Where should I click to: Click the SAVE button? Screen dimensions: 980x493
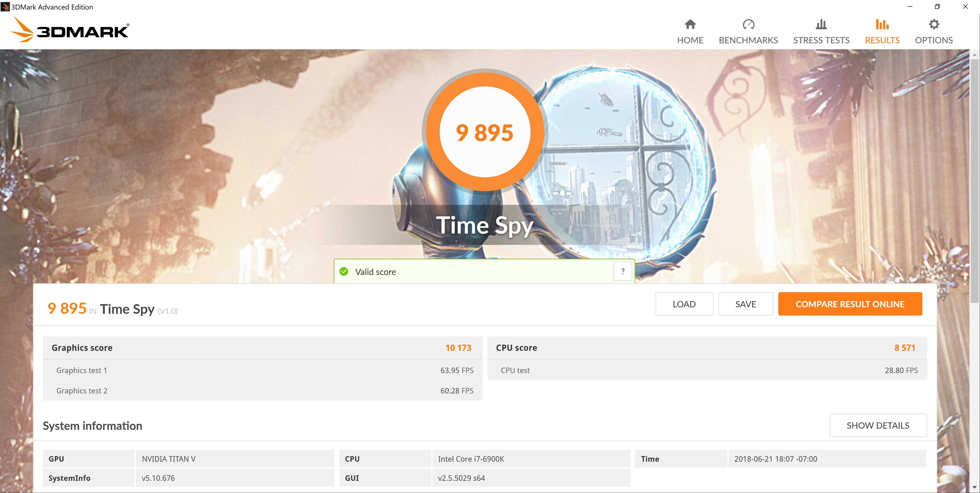point(745,304)
